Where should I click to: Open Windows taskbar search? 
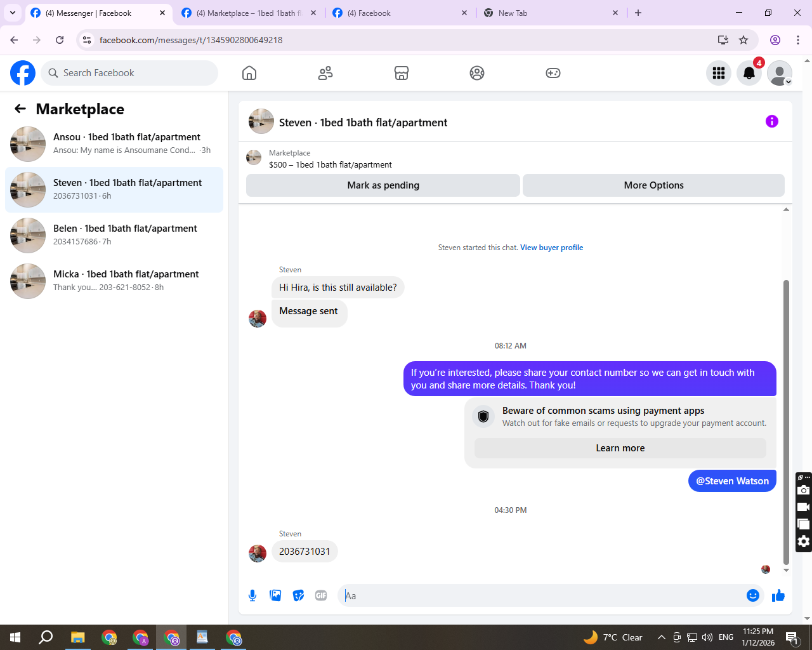tap(46, 637)
